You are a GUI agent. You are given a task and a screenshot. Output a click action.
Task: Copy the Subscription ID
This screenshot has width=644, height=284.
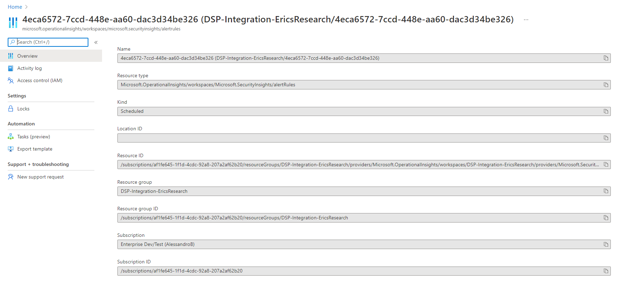(606, 271)
